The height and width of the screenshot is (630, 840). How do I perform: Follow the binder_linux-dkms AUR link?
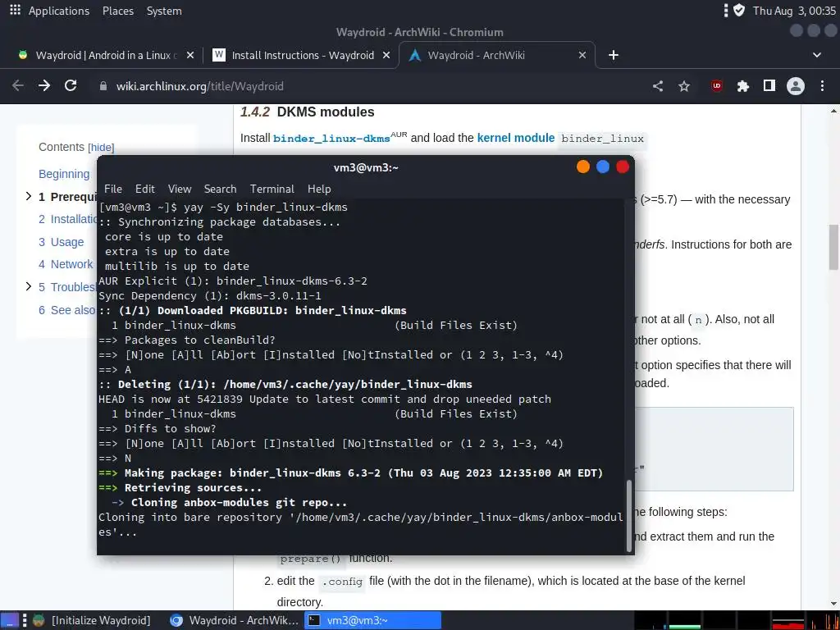tap(331, 138)
